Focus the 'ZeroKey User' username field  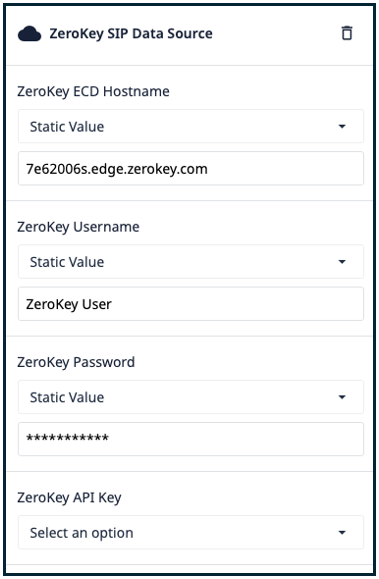[191, 304]
